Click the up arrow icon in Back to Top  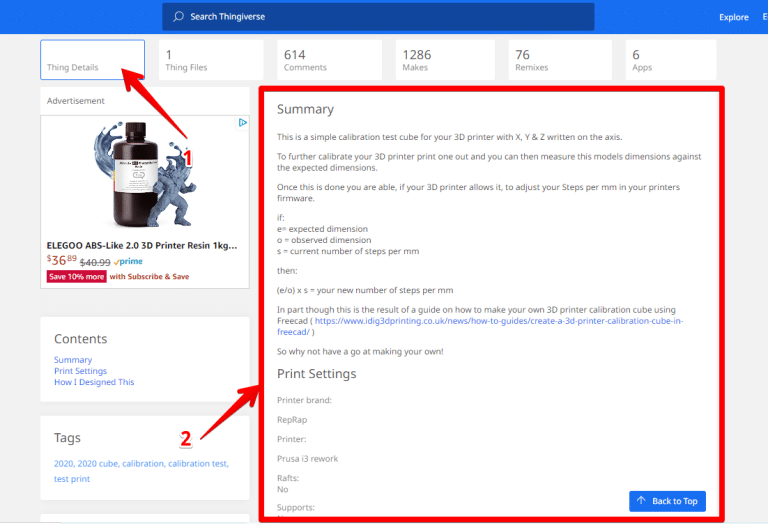(x=641, y=500)
